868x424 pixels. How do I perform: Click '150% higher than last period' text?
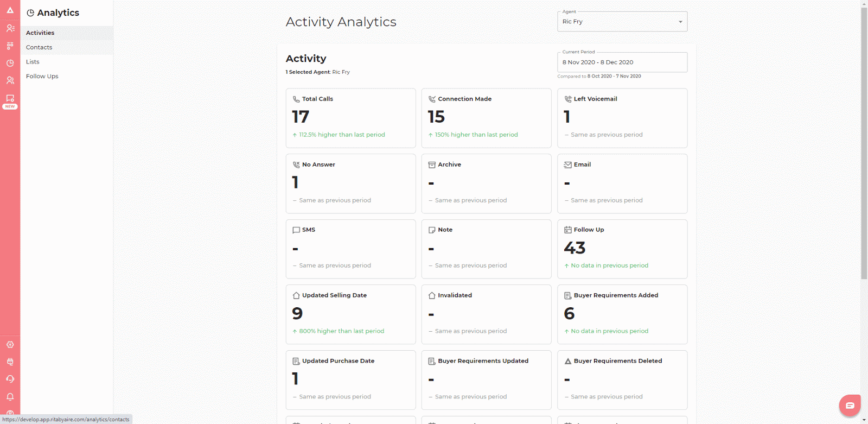476,135
